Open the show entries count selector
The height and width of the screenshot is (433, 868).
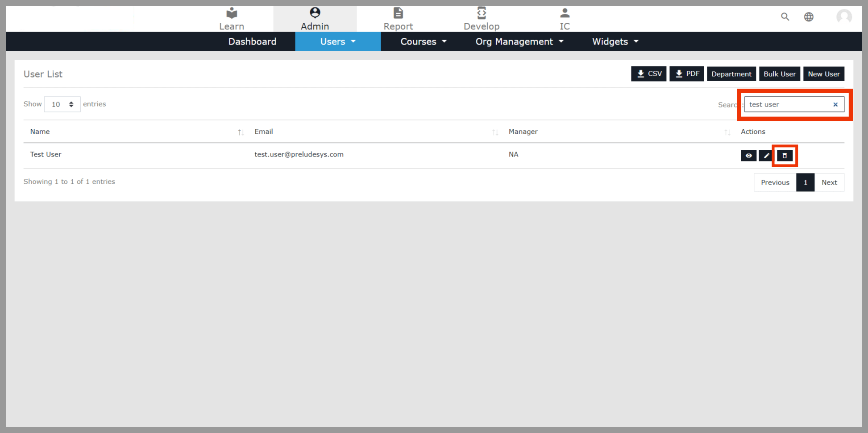coord(62,104)
